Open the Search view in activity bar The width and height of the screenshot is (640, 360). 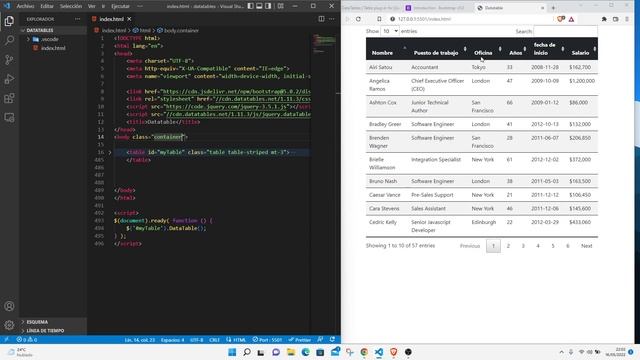pyautogui.click(x=9, y=40)
